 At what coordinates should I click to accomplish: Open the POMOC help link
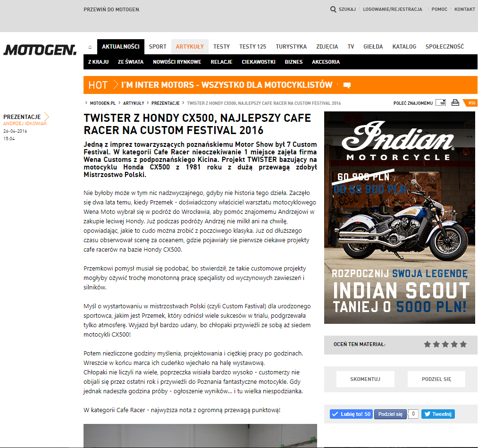(440, 9)
